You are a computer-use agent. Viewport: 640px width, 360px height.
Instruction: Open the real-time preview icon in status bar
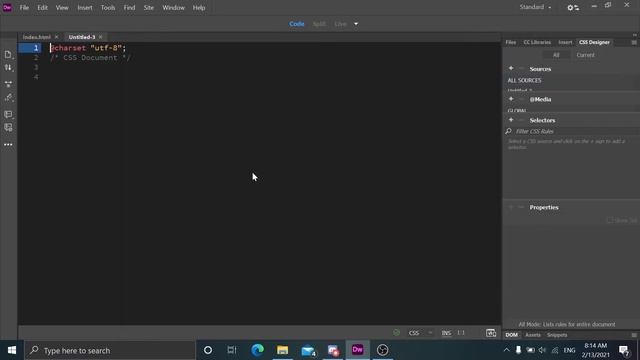(x=491, y=333)
